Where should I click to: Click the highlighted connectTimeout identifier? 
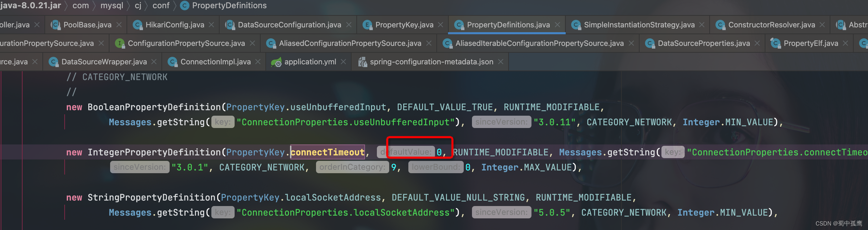click(328, 152)
